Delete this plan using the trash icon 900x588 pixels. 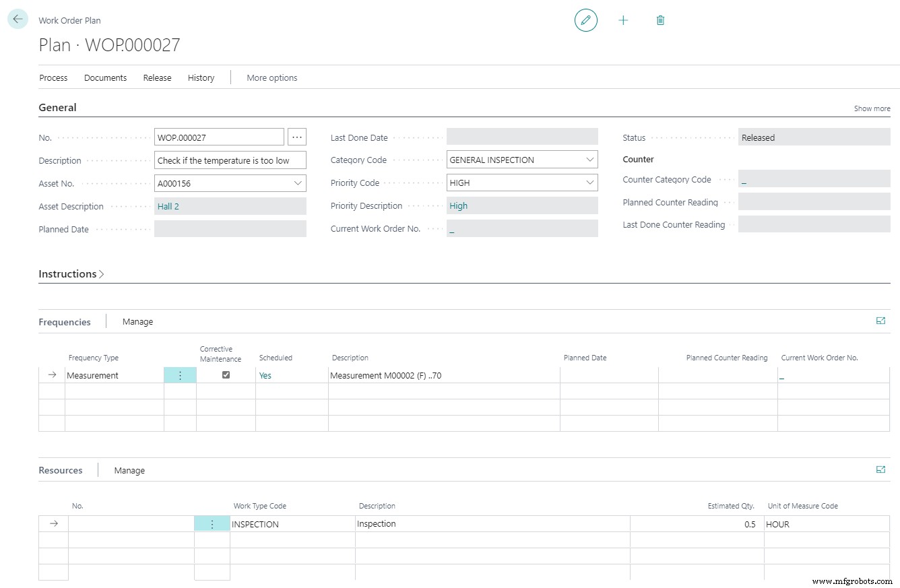pyautogui.click(x=660, y=20)
